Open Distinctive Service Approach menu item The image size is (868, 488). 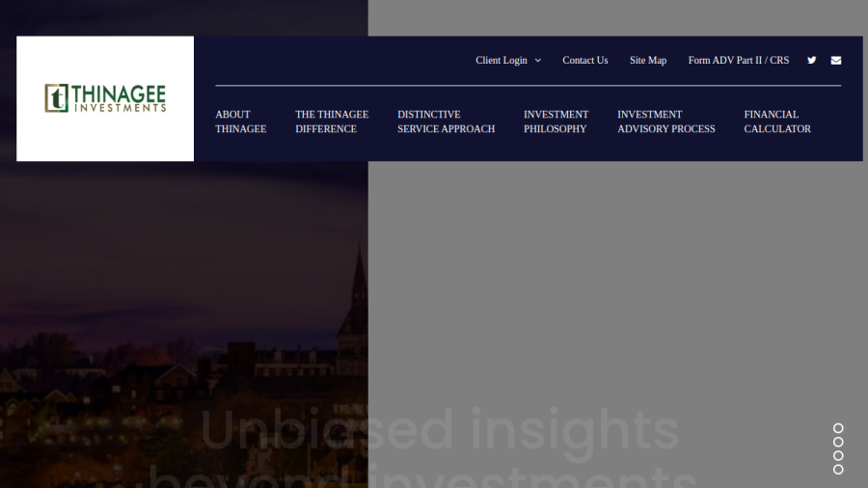[x=447, y=122]
